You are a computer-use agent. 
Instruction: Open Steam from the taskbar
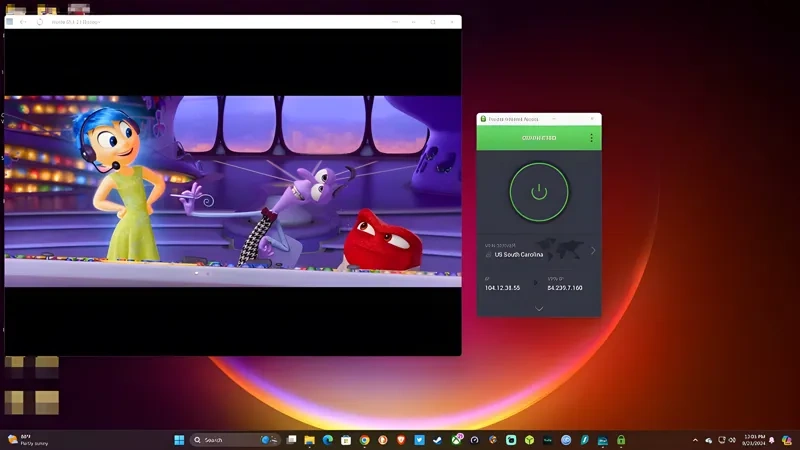438,439
